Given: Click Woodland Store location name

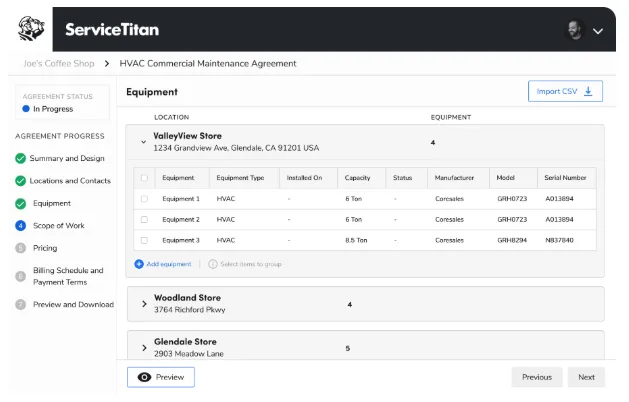Looking at the screenshot, I should (187, 298).
